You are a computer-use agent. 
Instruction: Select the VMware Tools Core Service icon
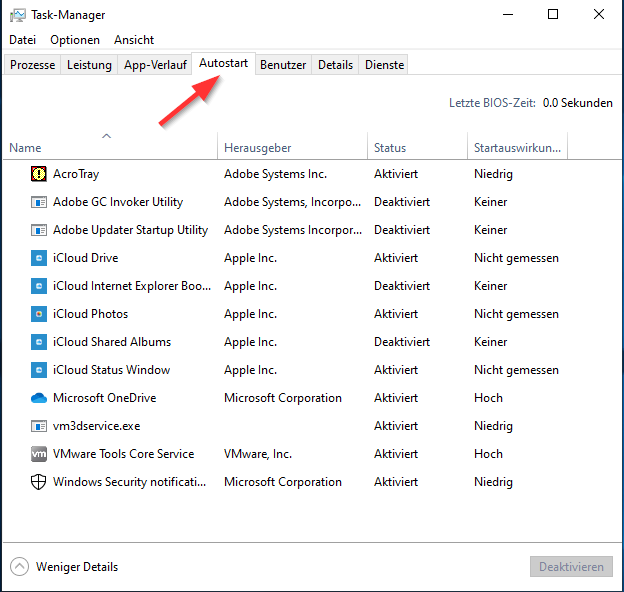[x=39, y=454]
